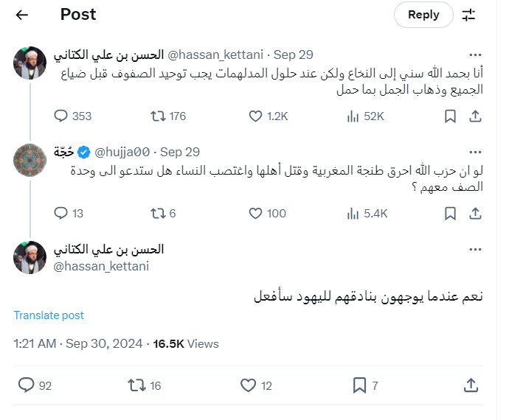Go back with the arrow icon

coord(22,15)
